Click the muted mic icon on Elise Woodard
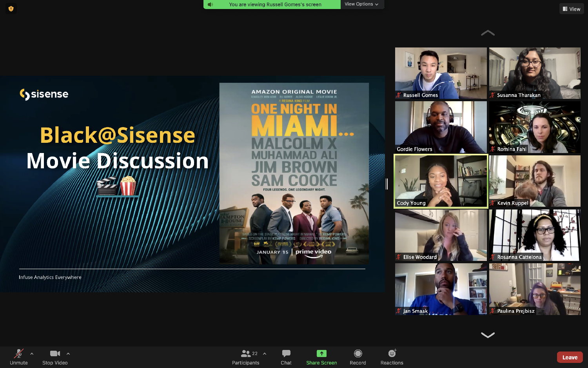This screenshot has width=588, height=368. point(399,257)
